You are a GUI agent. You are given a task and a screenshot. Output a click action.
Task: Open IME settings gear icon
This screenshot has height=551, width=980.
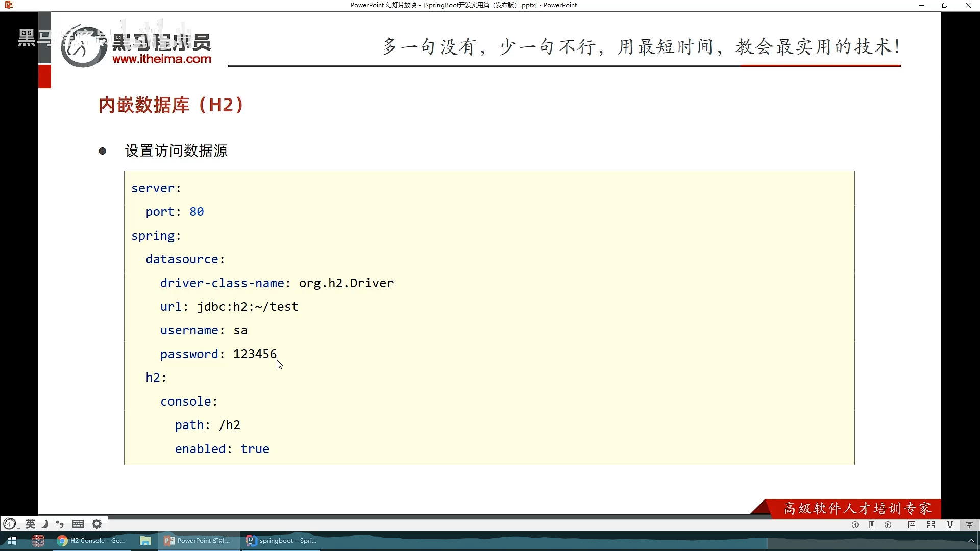coord(96,523)
